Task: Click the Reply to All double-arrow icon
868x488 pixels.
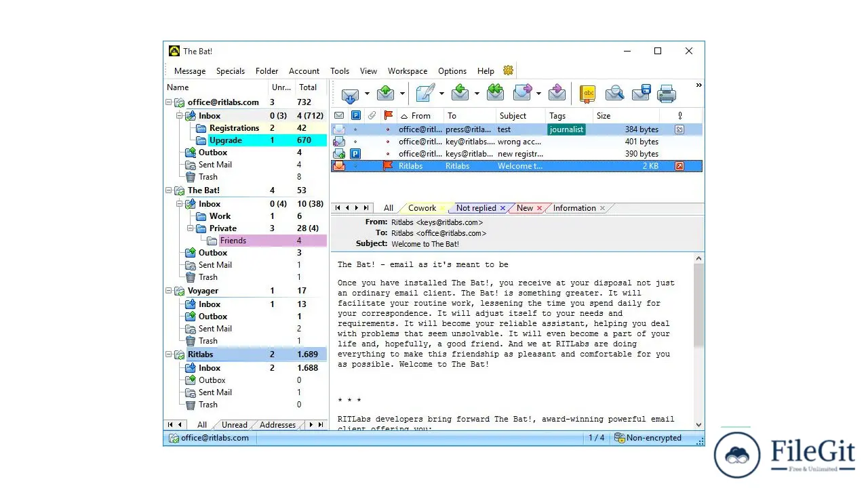Action: 496,94
